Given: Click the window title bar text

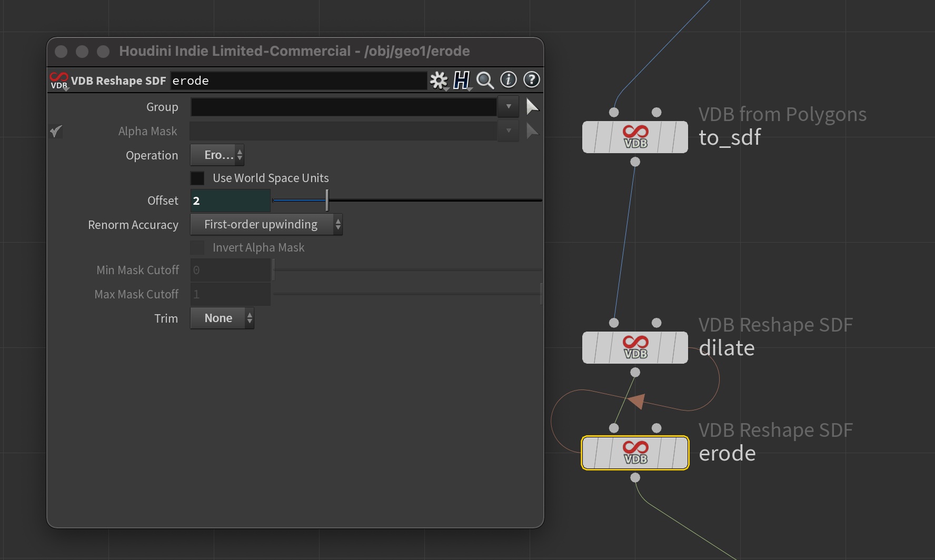Looking at the screenshot, I should coord(294,51).
